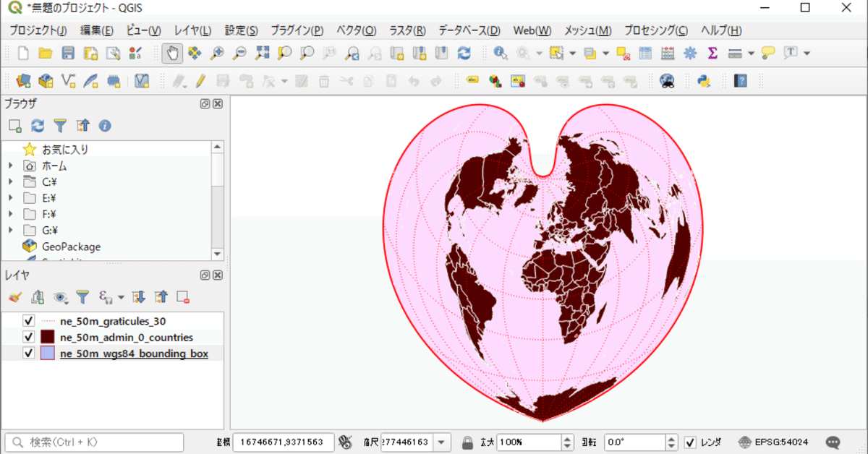Click the Refresh map canvas icon
This screenshot has width=868, height=454.
coord(464,53)
